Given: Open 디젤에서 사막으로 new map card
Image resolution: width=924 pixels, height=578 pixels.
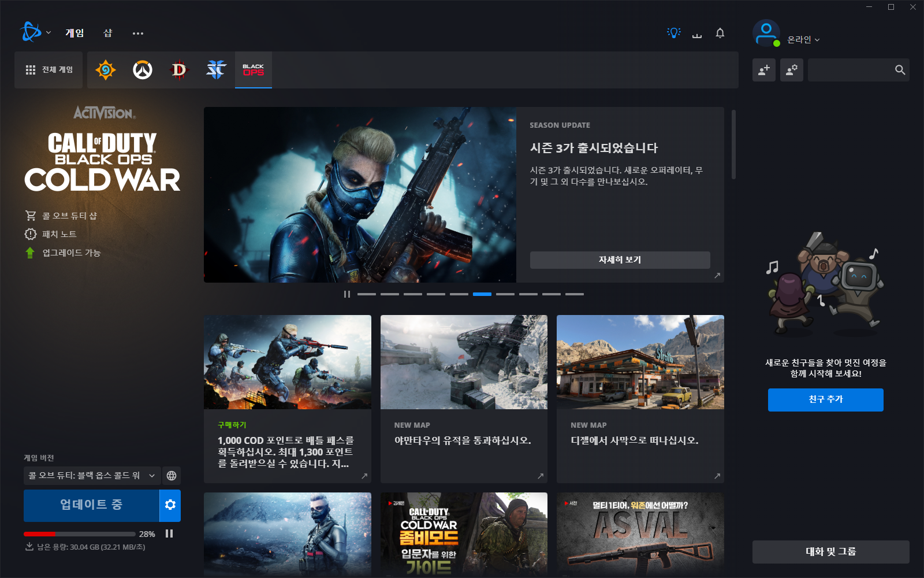Looking at the screenshot, I should point(640,399).
